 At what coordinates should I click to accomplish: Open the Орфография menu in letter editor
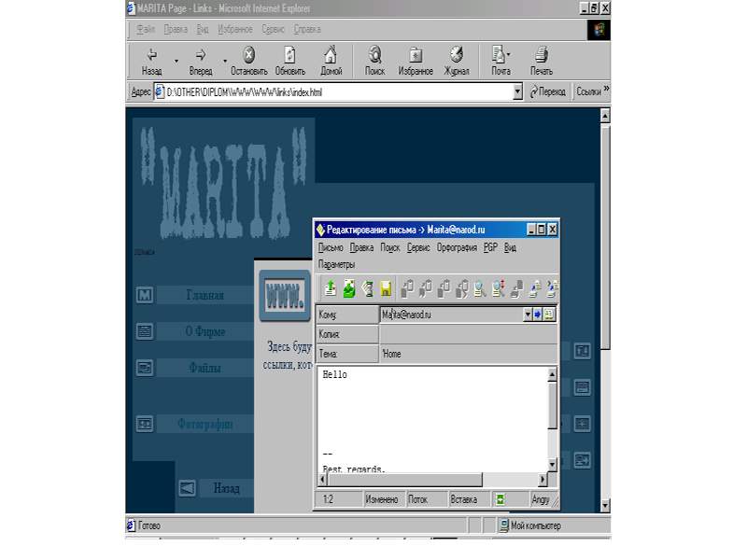coord(457,248)
